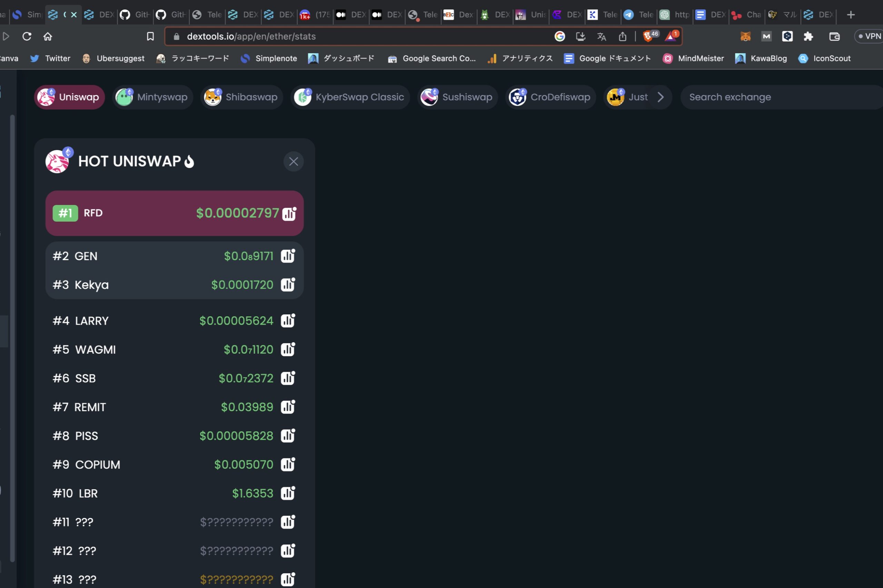The image size is (883, 588).
Task: Click the home button icon
Action: coord(48,36)
